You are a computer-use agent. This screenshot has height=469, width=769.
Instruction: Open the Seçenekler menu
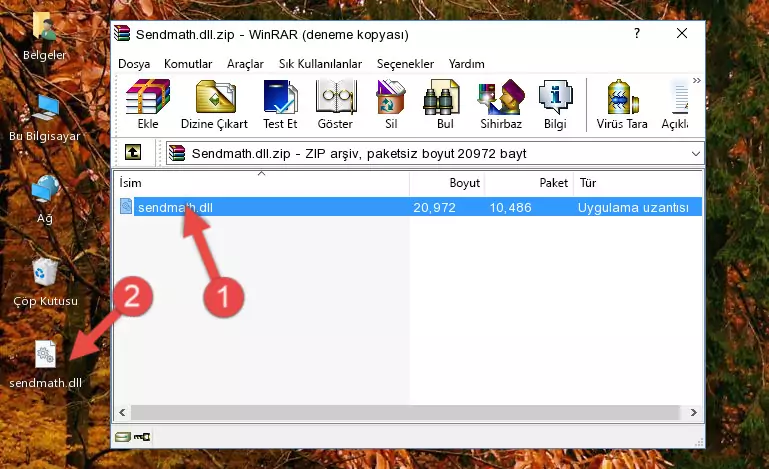click(x=405, y=64)
